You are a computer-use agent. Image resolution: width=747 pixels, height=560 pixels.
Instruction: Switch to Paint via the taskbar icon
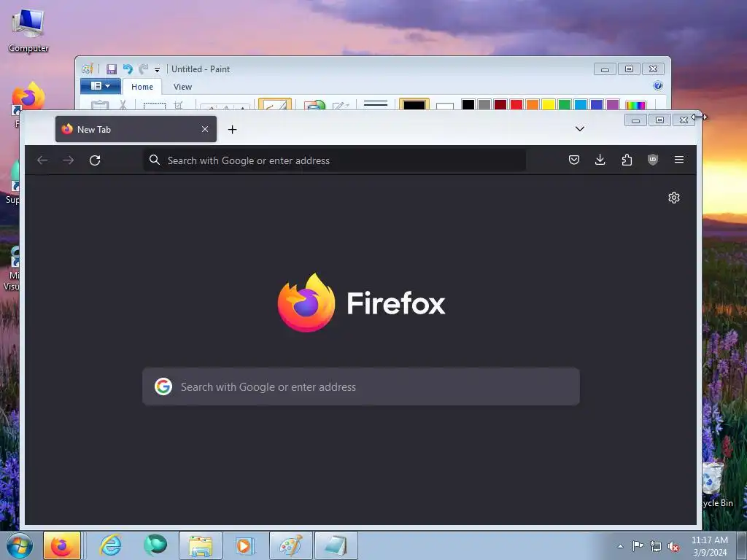[x=291, y=545]
